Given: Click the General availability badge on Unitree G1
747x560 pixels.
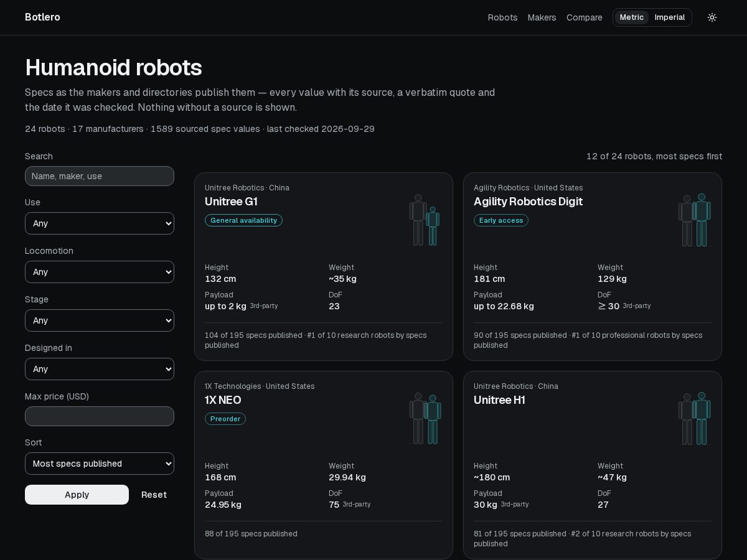Looking at the screenshot, I should 243,220.
